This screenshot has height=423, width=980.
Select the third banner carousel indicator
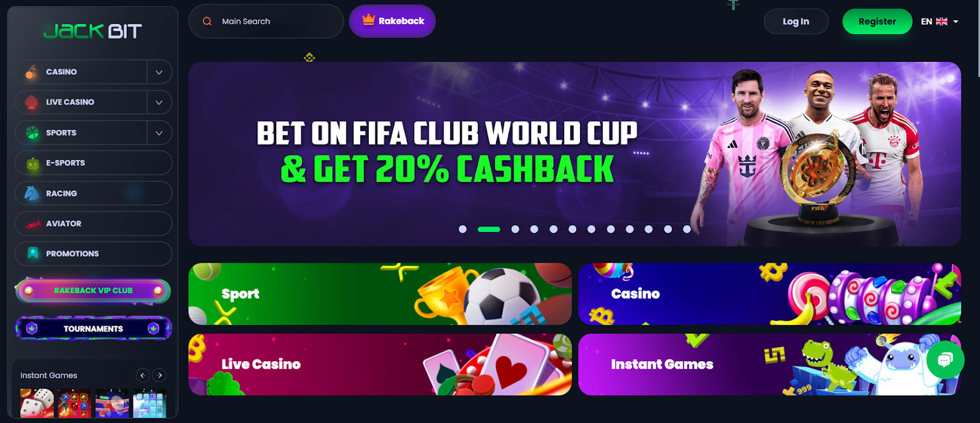(515, 229)
